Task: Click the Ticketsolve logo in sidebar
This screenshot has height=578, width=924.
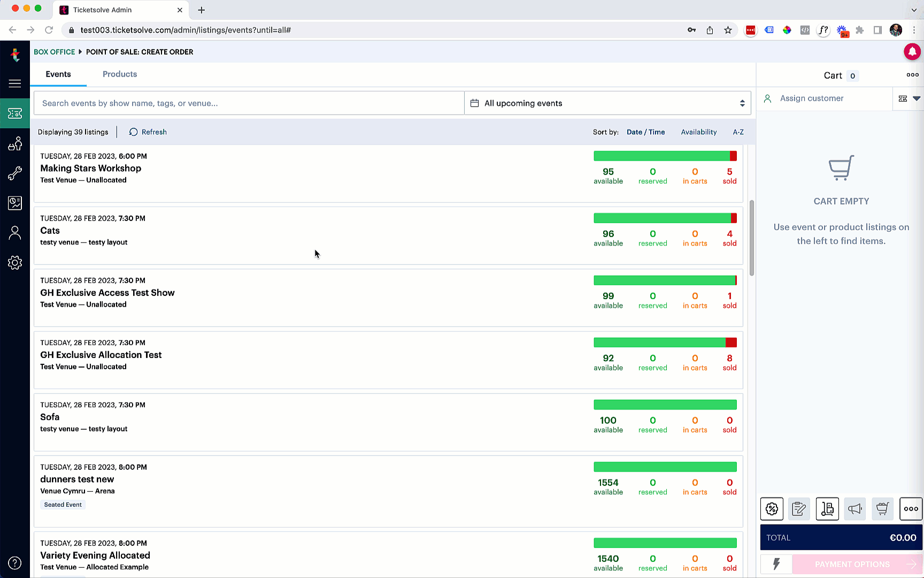Action: point(15,54)
